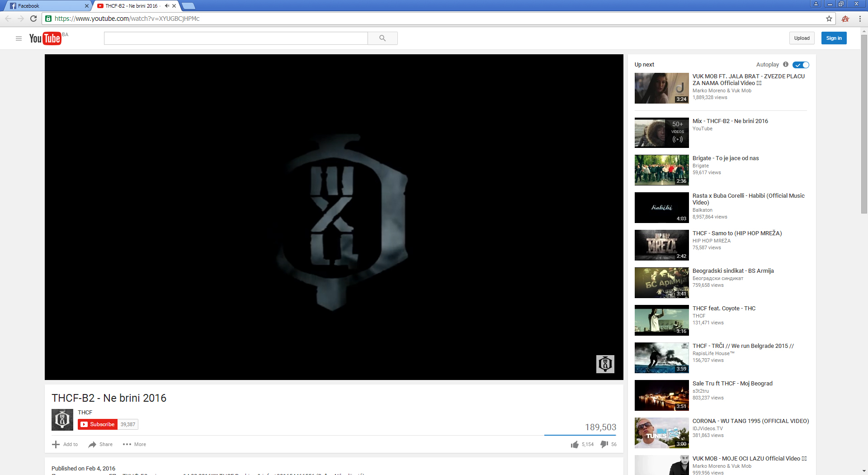Open Beogradski sindikat - BS Armija video
This screenshot has height=475, width=868.
[733, 271]
